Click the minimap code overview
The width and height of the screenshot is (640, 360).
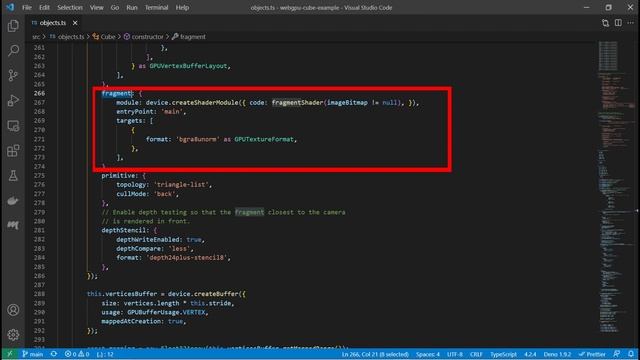[616, 188]
